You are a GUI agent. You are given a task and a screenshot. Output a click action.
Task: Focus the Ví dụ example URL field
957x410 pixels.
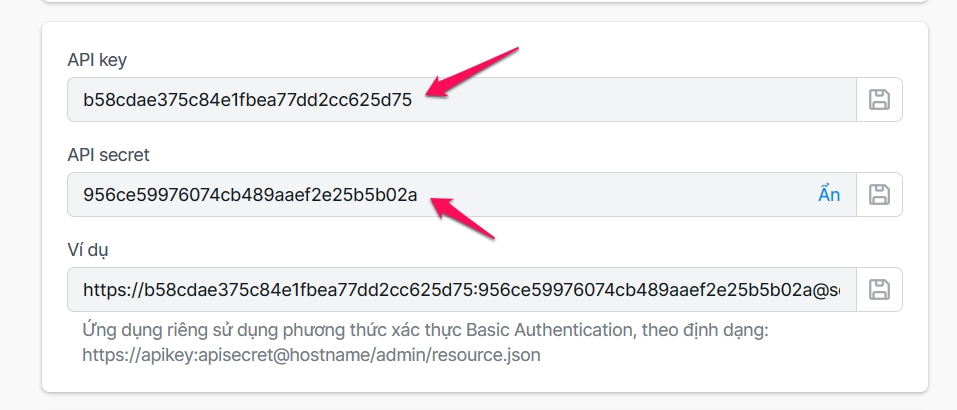[460, 289]
